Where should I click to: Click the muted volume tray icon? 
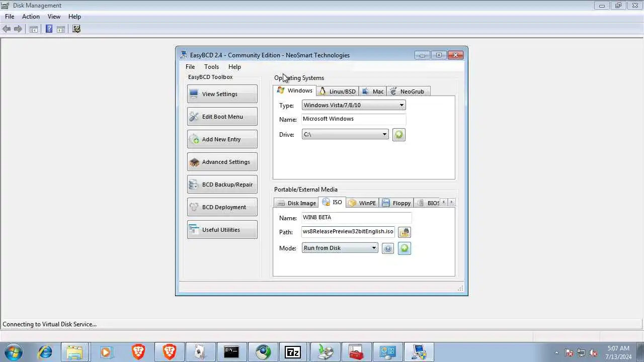click(594, 352)
